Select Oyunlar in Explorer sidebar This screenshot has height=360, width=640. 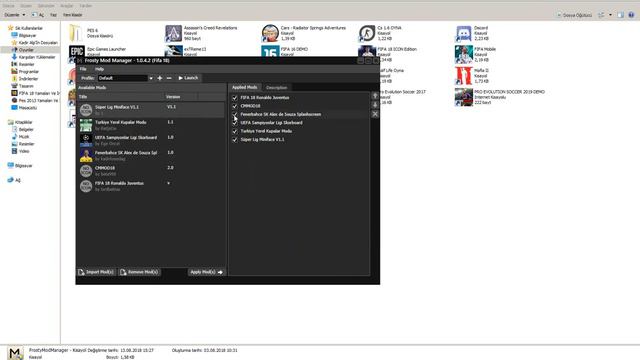point(26,50)
